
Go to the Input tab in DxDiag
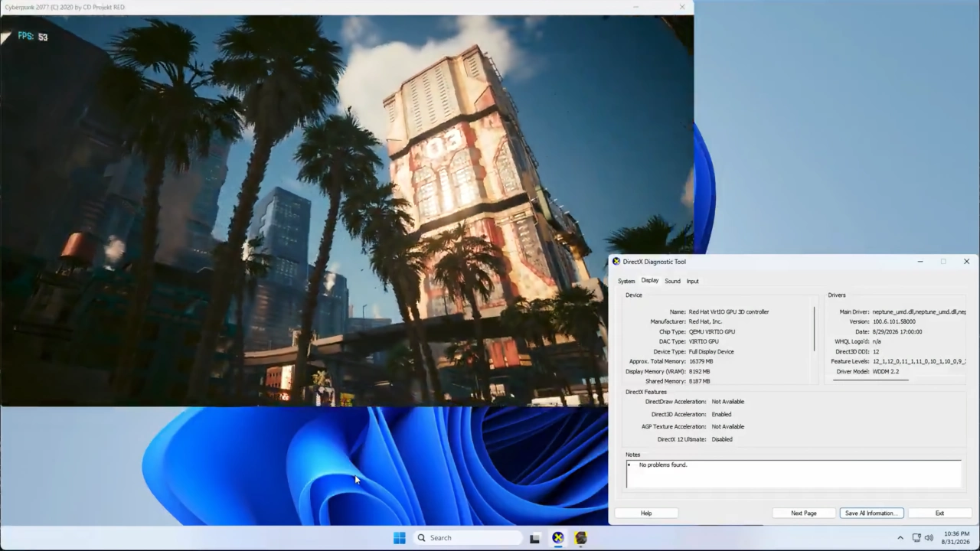click(x=692, y=281)
